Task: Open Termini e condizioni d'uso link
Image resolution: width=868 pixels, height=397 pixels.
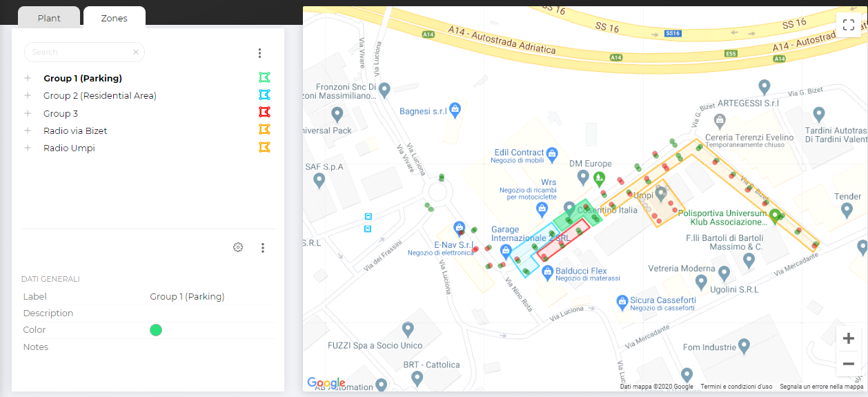Action: [736, 387]
